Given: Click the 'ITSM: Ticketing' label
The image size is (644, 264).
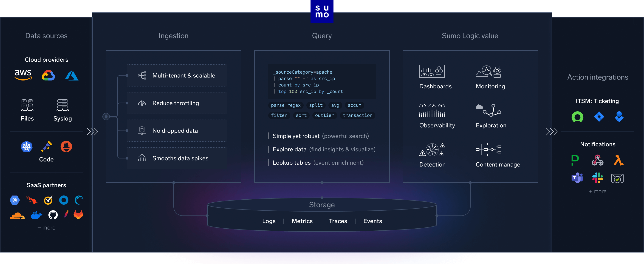Looking at the screenshot, I should [597, 101].
